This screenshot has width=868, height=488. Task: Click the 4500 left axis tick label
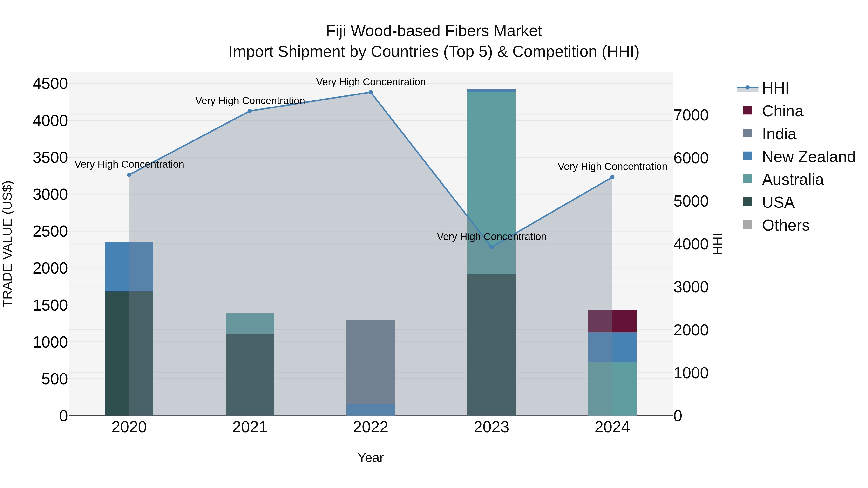coord(50,84)
